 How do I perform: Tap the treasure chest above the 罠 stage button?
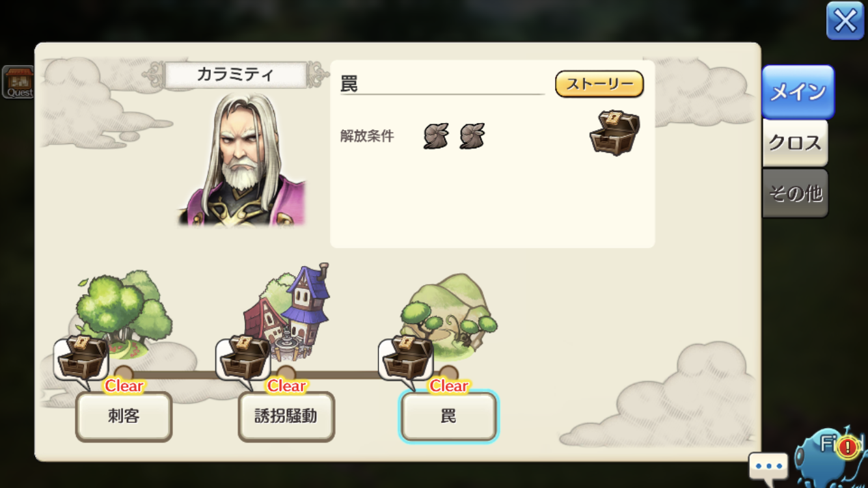407,358
